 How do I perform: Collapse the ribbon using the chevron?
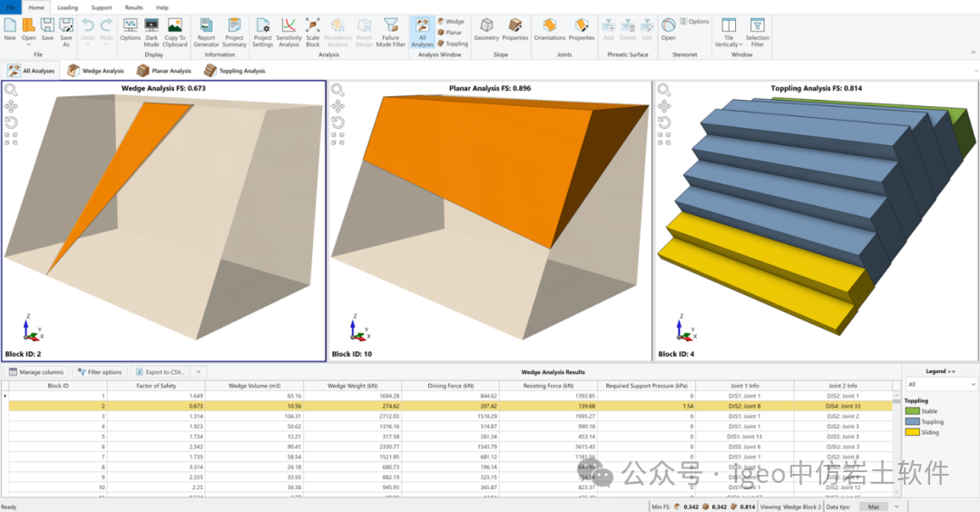[973, 53]
